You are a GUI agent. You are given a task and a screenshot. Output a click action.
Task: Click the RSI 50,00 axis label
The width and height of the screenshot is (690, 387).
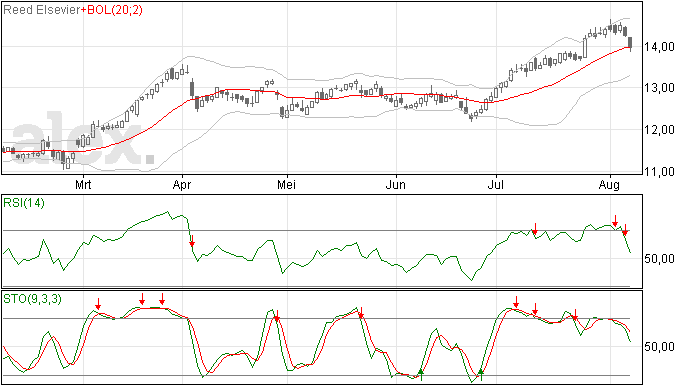[659, 258]
